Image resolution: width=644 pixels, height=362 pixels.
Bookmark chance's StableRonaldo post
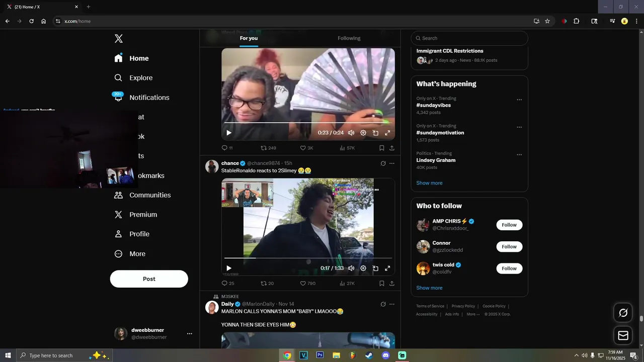381,284
